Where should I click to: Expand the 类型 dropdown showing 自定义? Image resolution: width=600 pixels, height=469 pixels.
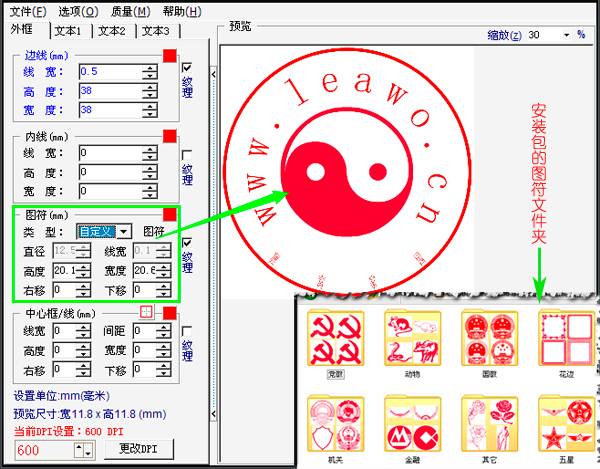click(124, 231)
